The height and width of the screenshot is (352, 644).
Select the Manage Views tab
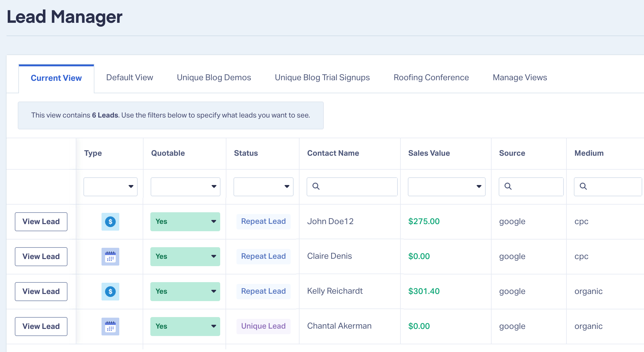click(x=520, y=78)
